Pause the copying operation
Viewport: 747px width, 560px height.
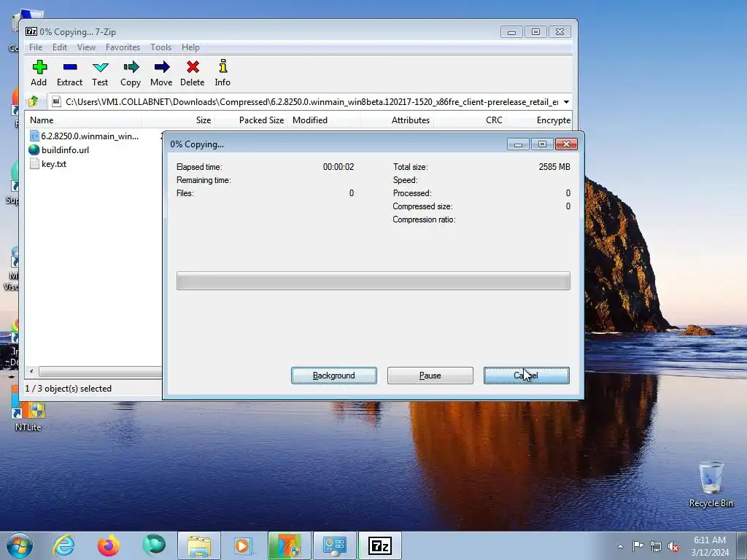click(x=430, y=376)
